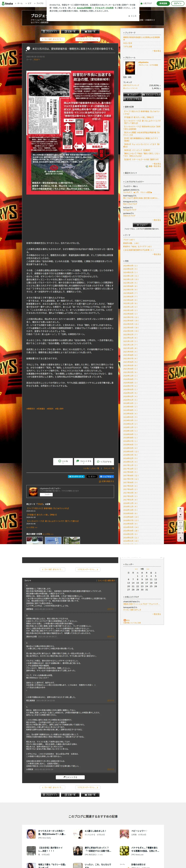Click the コメントする speech bubble button
The image size is (186, 868).
pyautogui.click(x=83, y=461)
